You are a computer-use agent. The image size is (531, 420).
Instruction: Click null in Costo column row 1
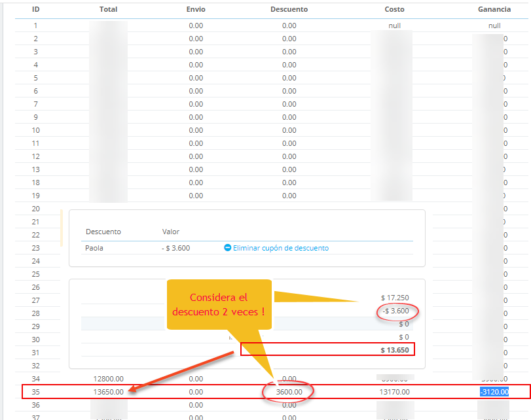click(x=395, y=26)
